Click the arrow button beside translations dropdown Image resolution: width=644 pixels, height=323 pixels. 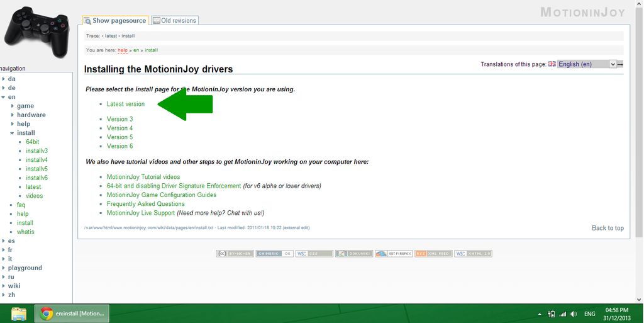click(620, 64)
